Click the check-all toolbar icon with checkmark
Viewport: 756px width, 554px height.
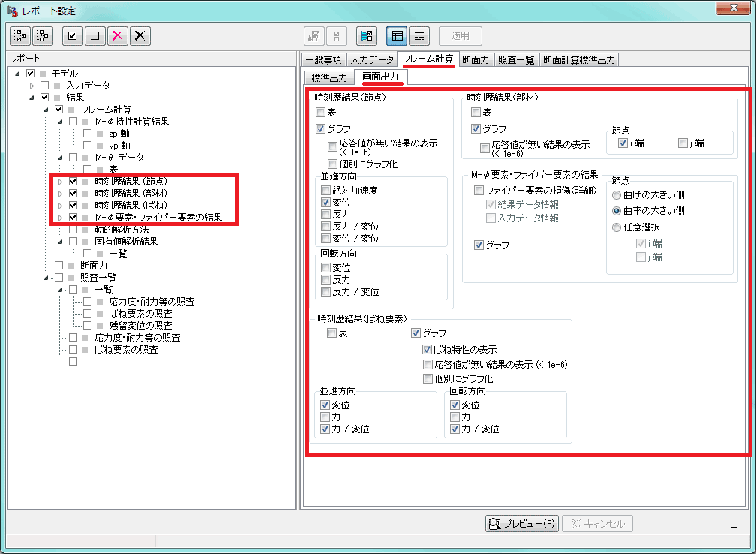[72, 36]
